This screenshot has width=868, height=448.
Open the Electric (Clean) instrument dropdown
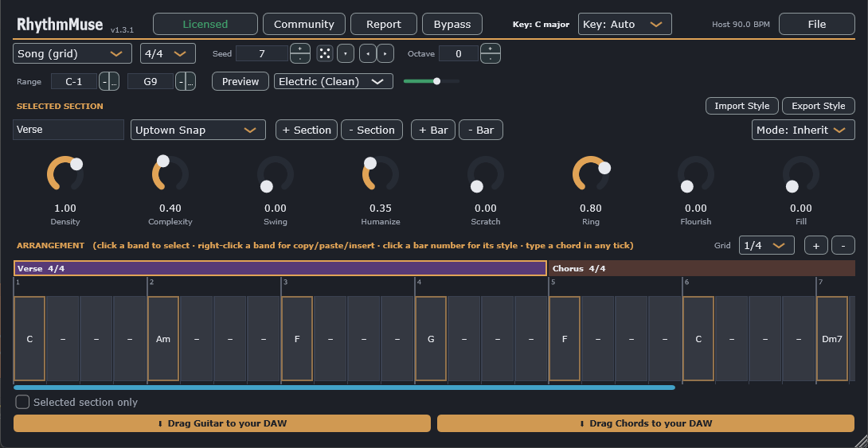[334, 81]
